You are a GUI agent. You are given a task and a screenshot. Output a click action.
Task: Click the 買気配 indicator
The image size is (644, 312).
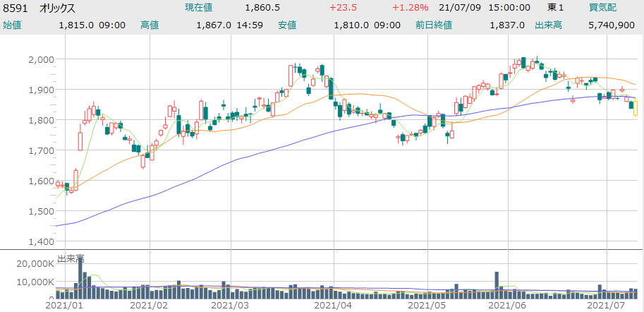[603, 8]
